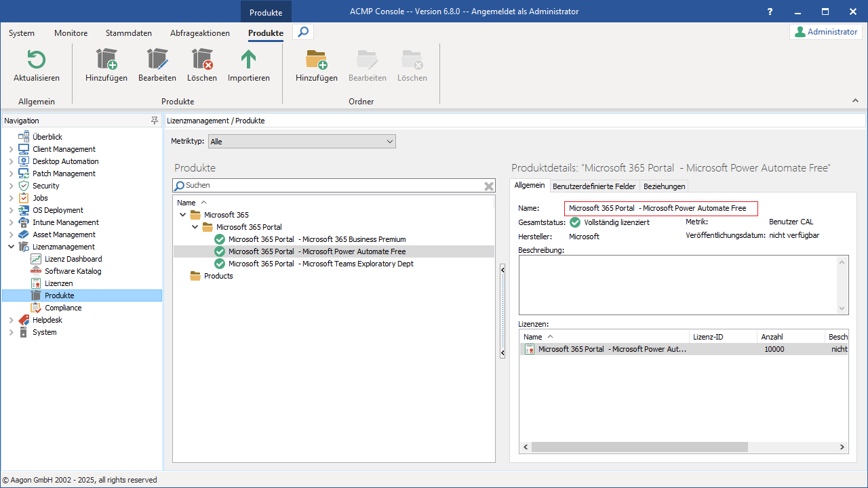Click Hinzufügen product icon in Produkte group

(106, 60)
